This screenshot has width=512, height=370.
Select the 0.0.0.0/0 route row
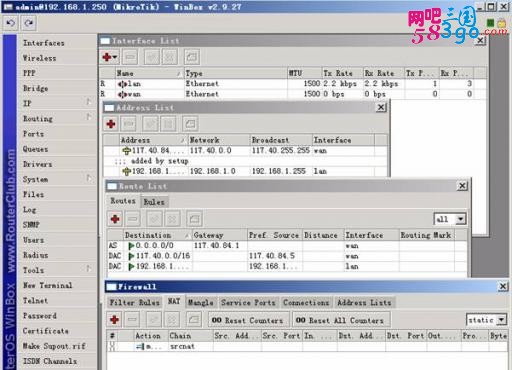[287, 246]
